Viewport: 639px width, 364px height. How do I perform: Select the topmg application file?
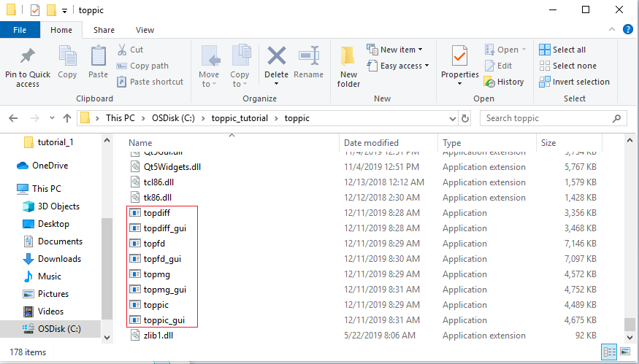pos(150,274)
